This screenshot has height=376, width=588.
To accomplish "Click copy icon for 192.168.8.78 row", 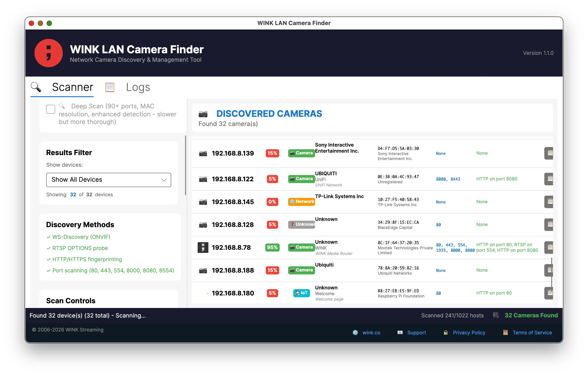I will pyautogui.click(x=549, y=247).
